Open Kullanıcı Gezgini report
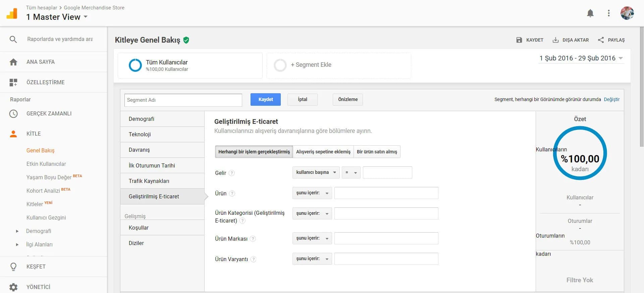The width and height of the screenshot is (644, 293). point(46,217)
